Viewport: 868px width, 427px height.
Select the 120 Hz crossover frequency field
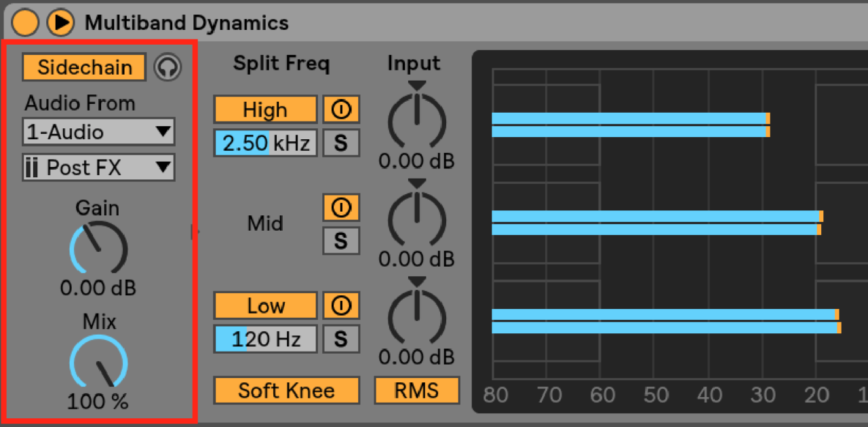tap(264, 338)
